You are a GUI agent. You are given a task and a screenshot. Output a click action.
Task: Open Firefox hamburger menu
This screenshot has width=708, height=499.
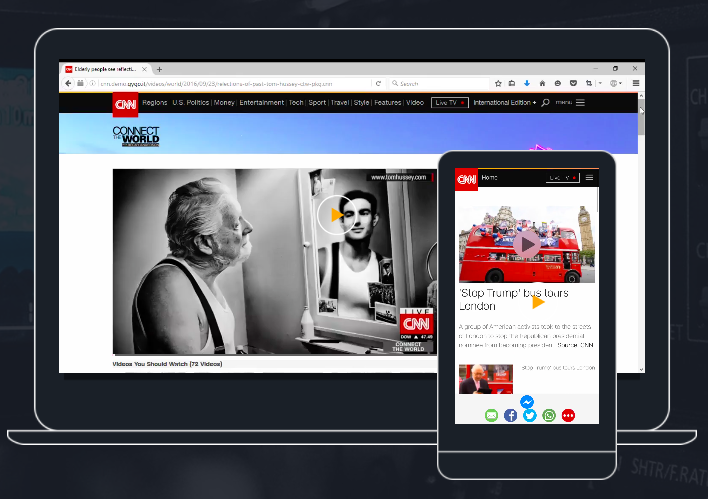(636, 84)
